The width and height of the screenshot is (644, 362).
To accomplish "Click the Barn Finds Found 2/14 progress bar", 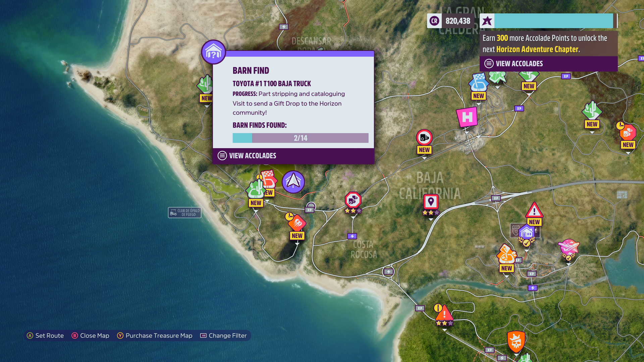I will [300, 138].
